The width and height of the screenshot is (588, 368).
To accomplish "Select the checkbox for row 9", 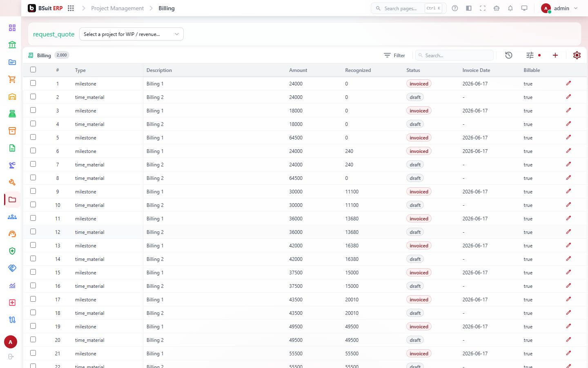I will [33, 191].
